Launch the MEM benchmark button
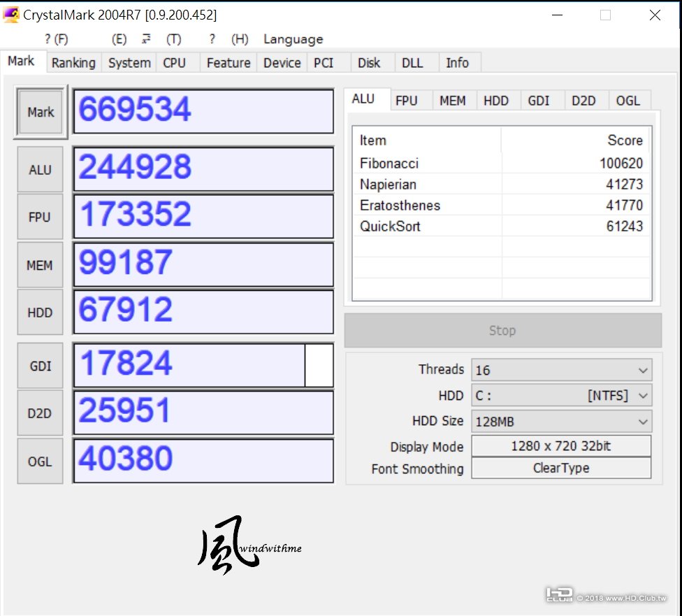Screen dimensions: 682x616 point(40,265)
